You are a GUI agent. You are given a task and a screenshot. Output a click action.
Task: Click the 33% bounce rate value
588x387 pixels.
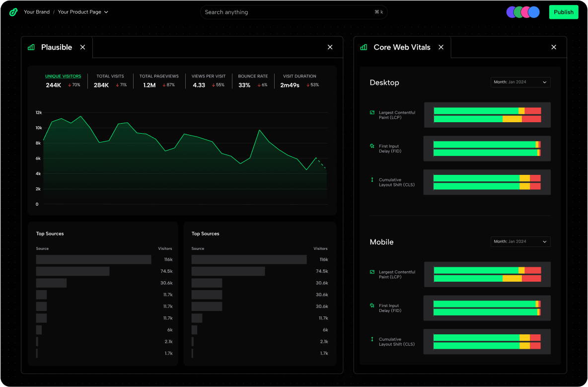pyautogui.click(x=244, y=85)
